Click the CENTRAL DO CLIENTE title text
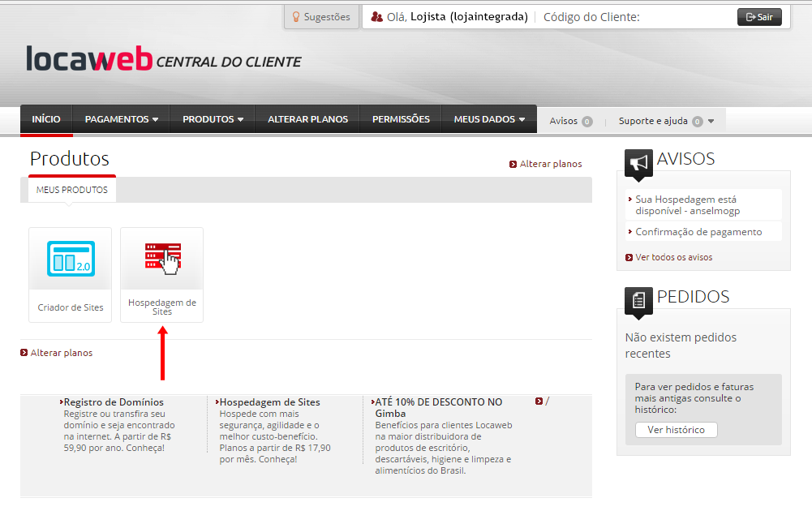This screenshot has height=511, width=812. point(229,62)
